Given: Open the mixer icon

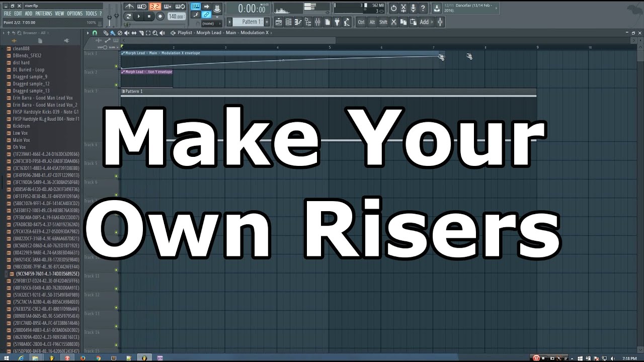Looking at the screenshot, I should (317, 22).
